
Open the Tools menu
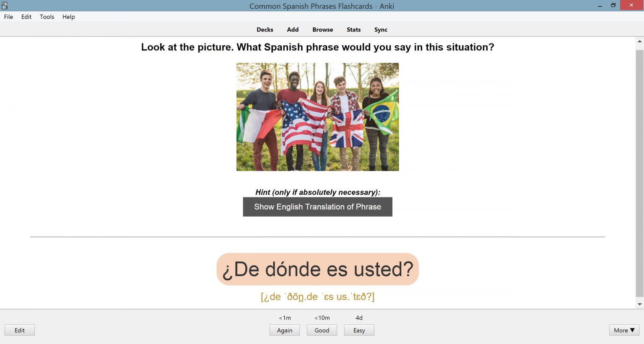click(x=47, y=17)
